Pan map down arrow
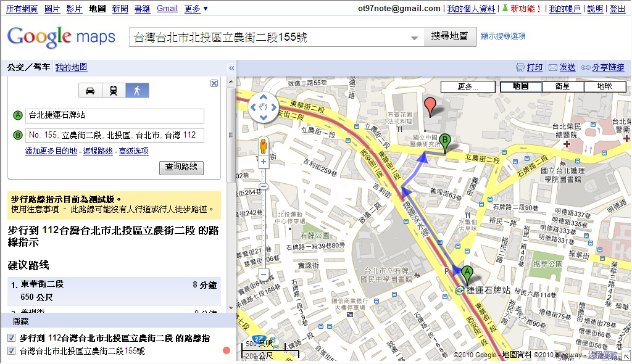Viewport: 632px width, 364px height. [263, 118]
